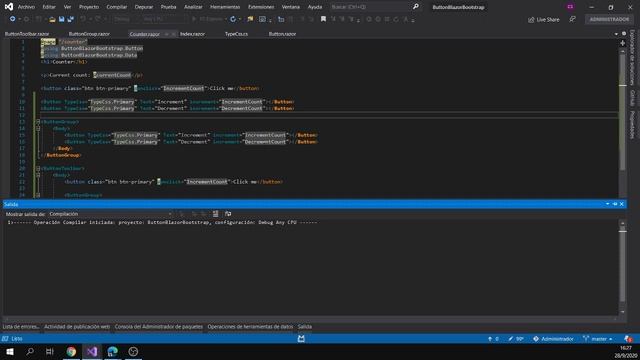Click the master branch in status bar
Image resolution: width=640 pixels, height=360 pixels.
598,339
